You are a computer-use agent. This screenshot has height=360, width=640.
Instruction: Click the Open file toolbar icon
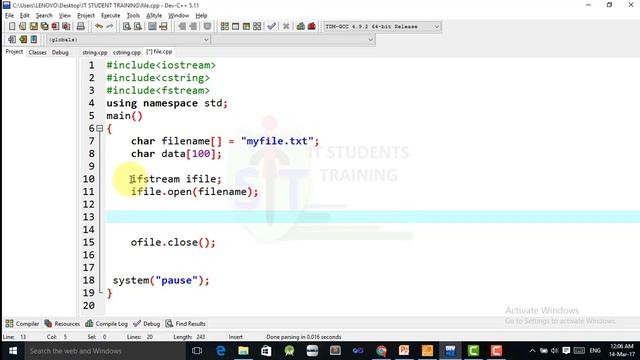[x=22, y=27]
